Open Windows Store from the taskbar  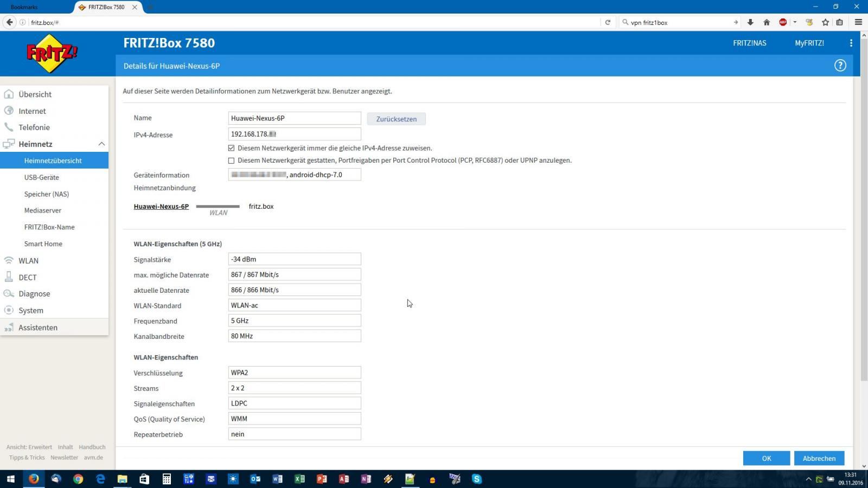pos(144,479)
